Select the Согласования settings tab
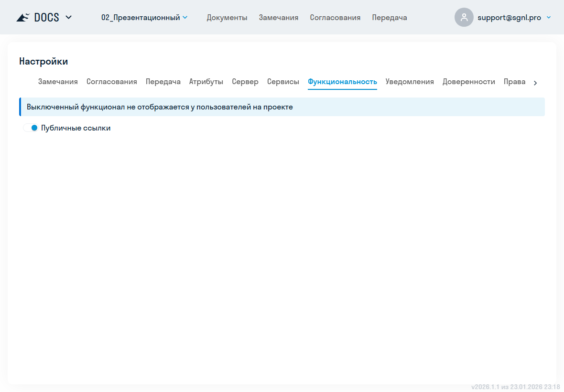 [x=112, y=82]
